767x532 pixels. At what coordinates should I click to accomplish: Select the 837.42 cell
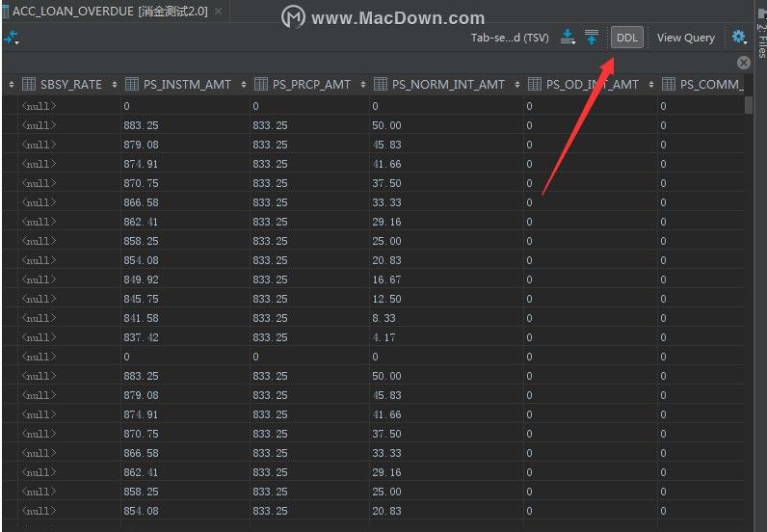[x=185, y=337]
